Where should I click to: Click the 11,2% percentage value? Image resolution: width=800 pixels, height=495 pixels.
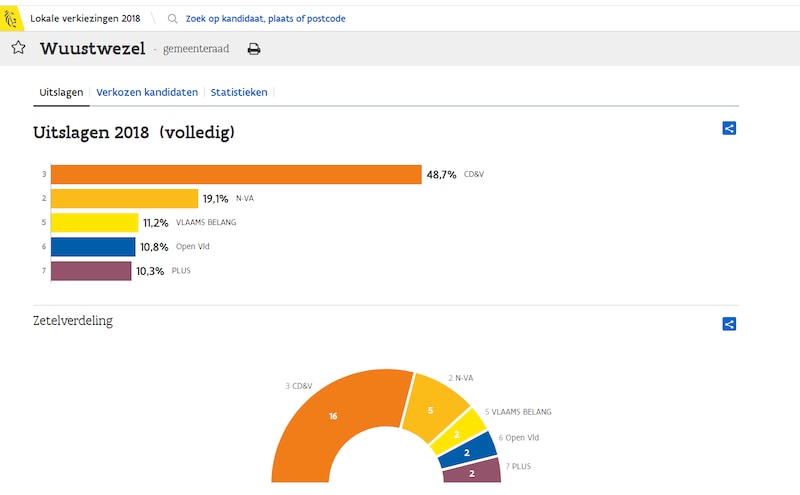click(156, 223)
